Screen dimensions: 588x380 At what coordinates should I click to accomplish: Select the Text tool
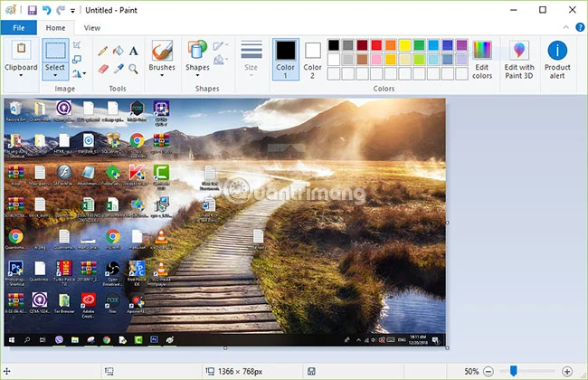[x=134, y=51]
